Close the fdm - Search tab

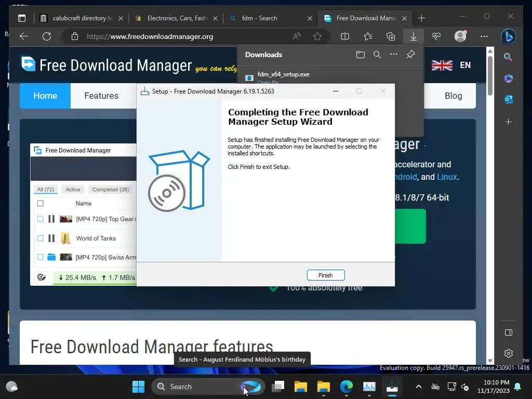(x=310, y=18)
